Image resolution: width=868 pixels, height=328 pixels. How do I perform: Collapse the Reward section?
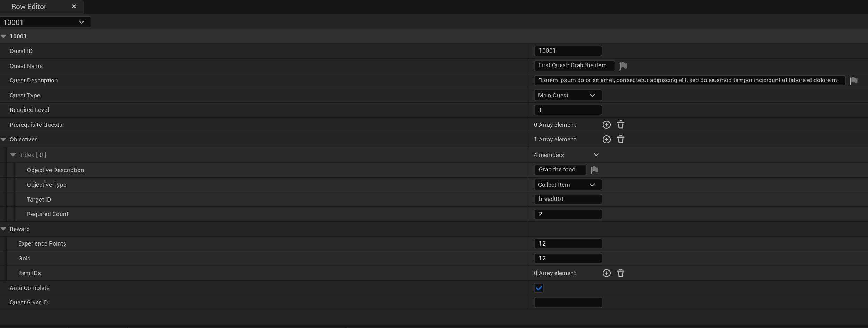click(x=3, y=229)
